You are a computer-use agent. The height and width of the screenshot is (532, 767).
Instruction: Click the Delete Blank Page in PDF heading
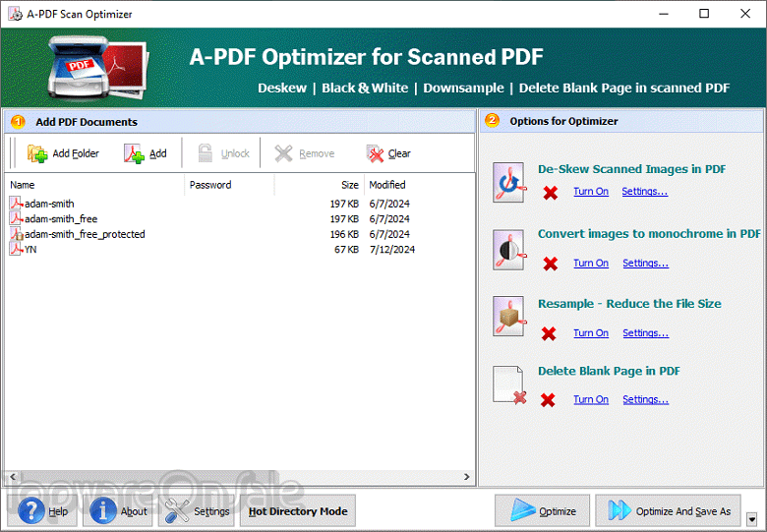(609, 371)
